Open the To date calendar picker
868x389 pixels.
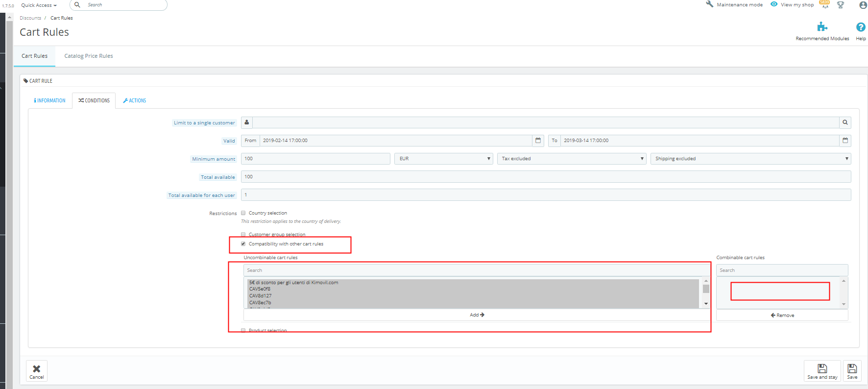[x=845, y=141]
